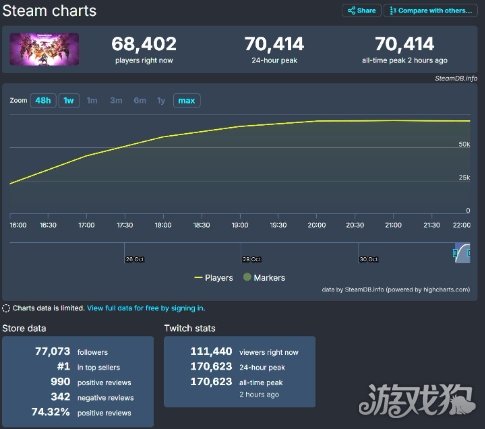Click the 68,402 players right now figure
The height and width of the screenshot is (429, 485).
[x=144, y=44]
